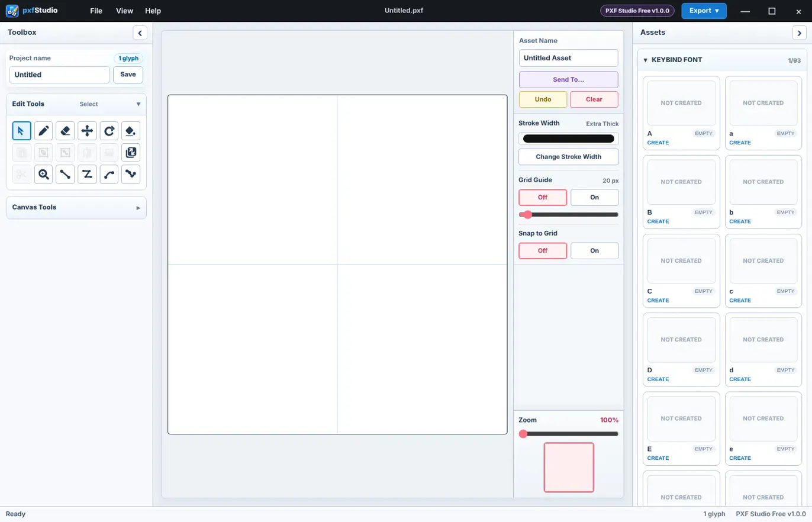Open the File menu
This screenshot has width=812, height=522.
[96, 11]
